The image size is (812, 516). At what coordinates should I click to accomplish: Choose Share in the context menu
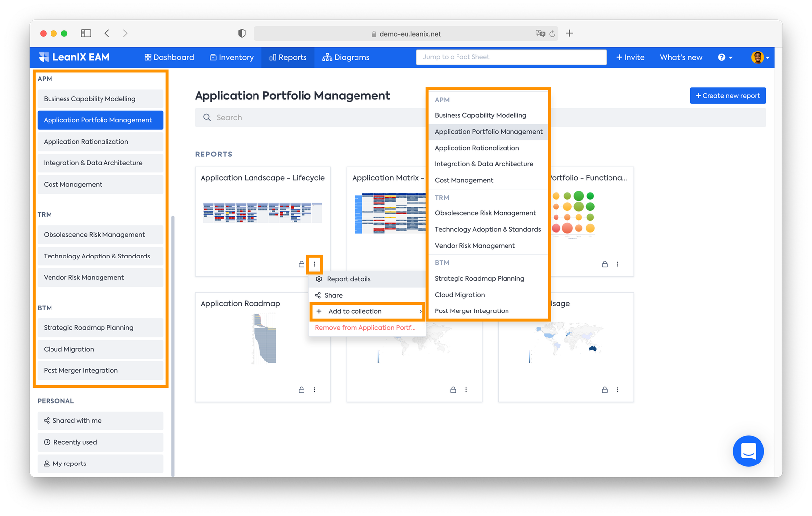coord(367,295)
